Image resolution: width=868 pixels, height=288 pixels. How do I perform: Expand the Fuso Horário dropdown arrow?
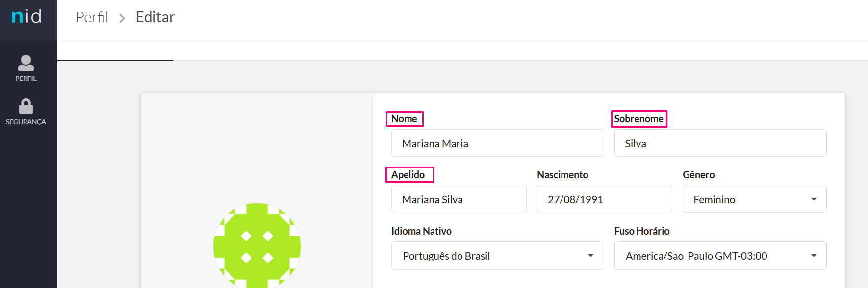pyautogui.click(x=814, y=256)
